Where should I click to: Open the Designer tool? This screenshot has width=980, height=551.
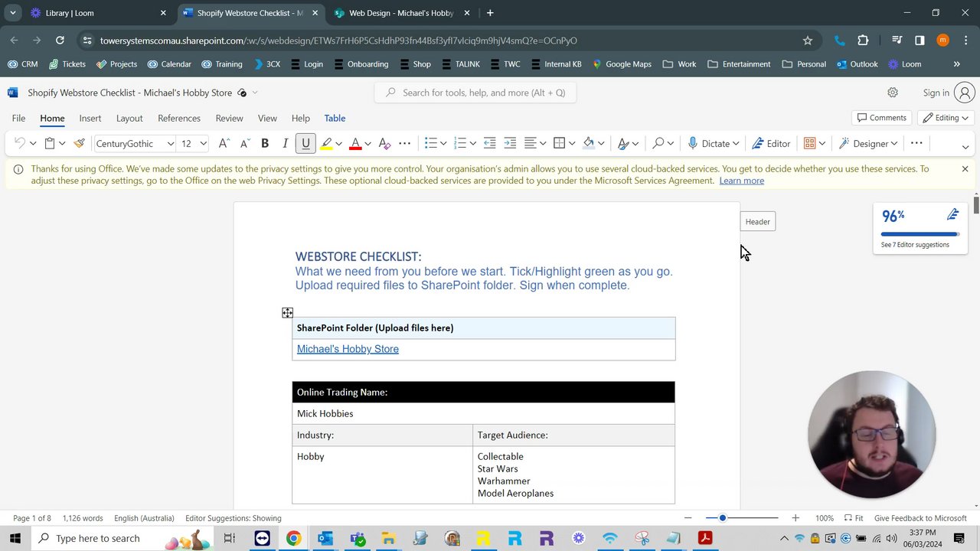coord(863,143)
